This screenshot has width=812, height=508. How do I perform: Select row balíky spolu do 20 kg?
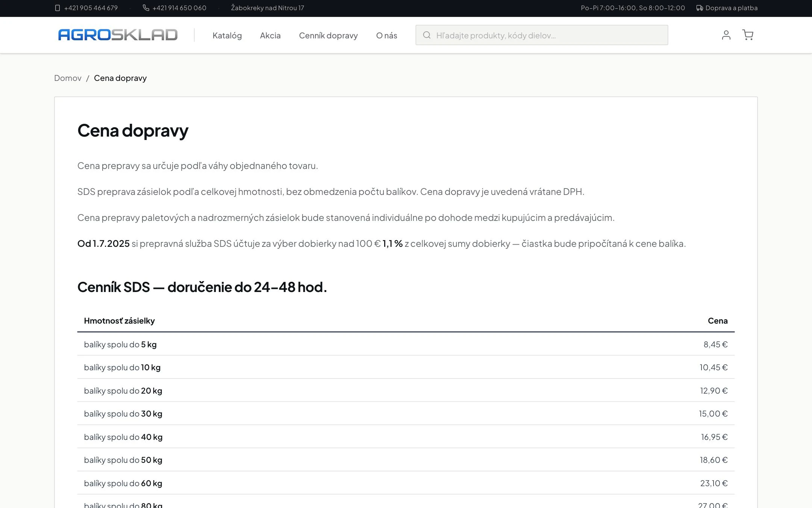click(406, 391)
